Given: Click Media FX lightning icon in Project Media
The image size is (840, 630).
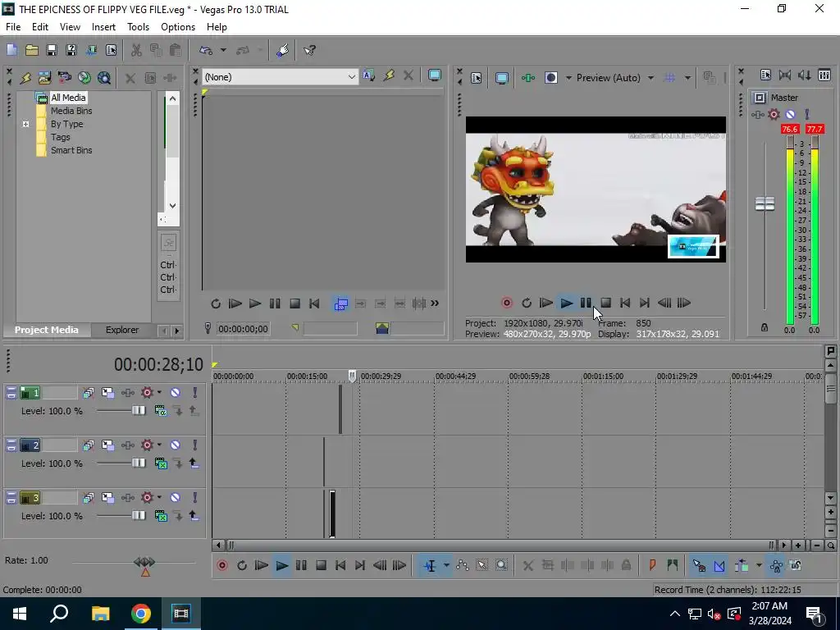Looking at the screenshot, I should pos(25,78).
